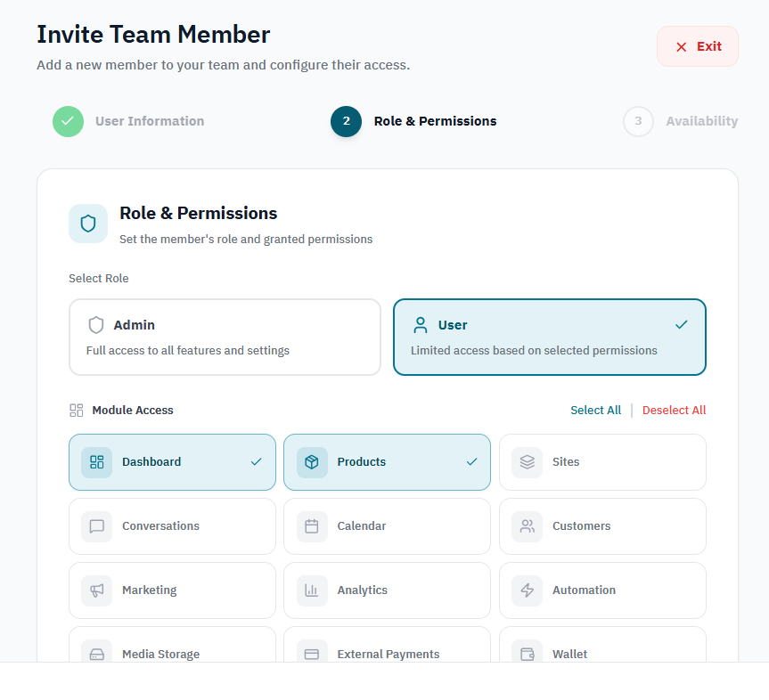This screenshot has height=700, width=769.
Task: Click the 'Module Access' label
Action: 133,411
